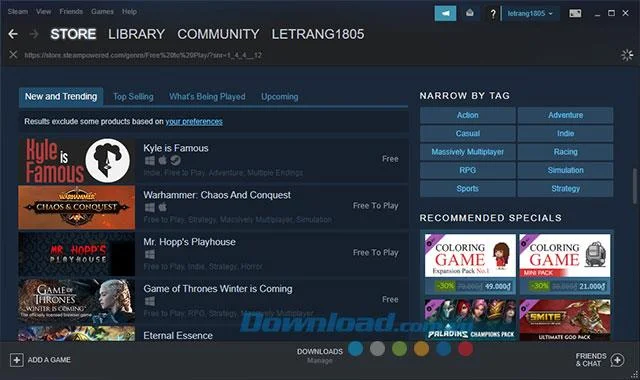Click the store URL address field

pos(143,55)
